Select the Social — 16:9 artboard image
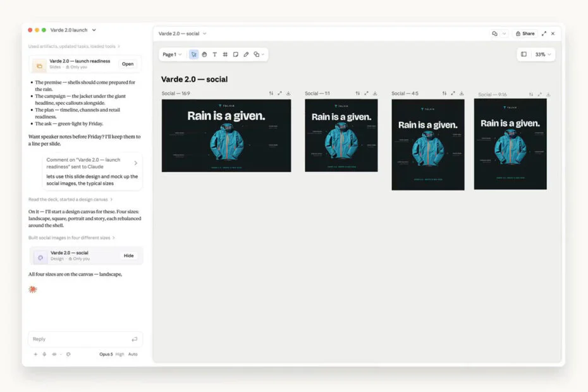588x392 pixels. 226,136
